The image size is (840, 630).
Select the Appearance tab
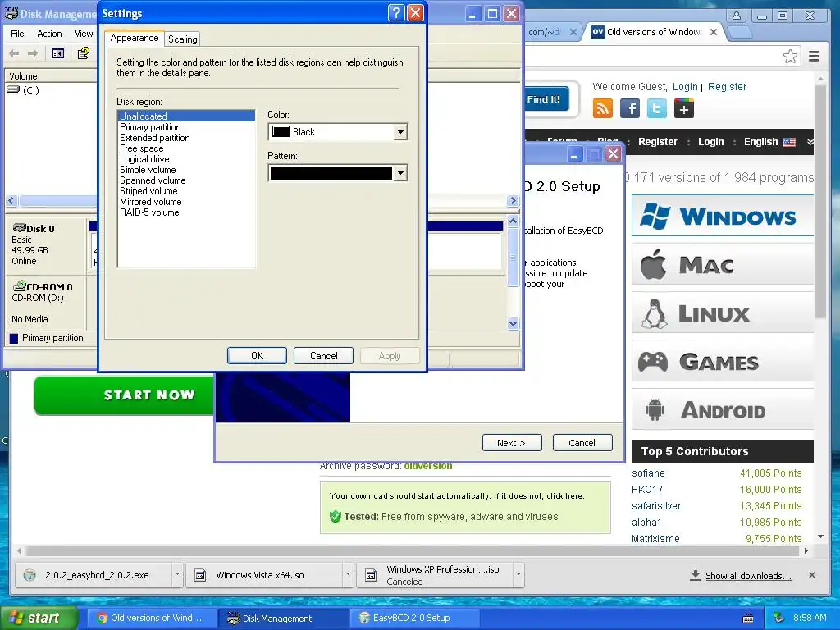coord(134,38)
